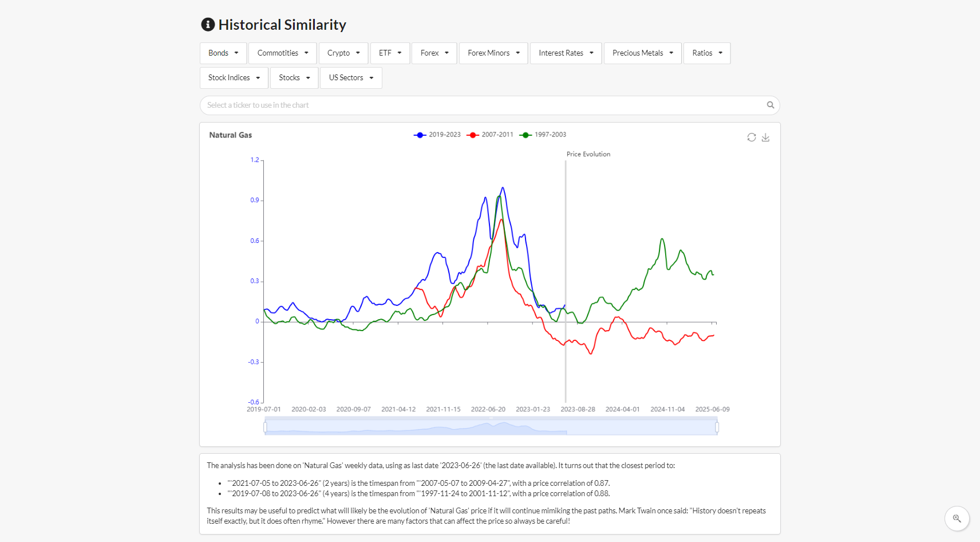Viewport: 980px width, 542px height.
Task: Open the Forex dropdown
Action: pyautogui.click(x=434, y=53)
